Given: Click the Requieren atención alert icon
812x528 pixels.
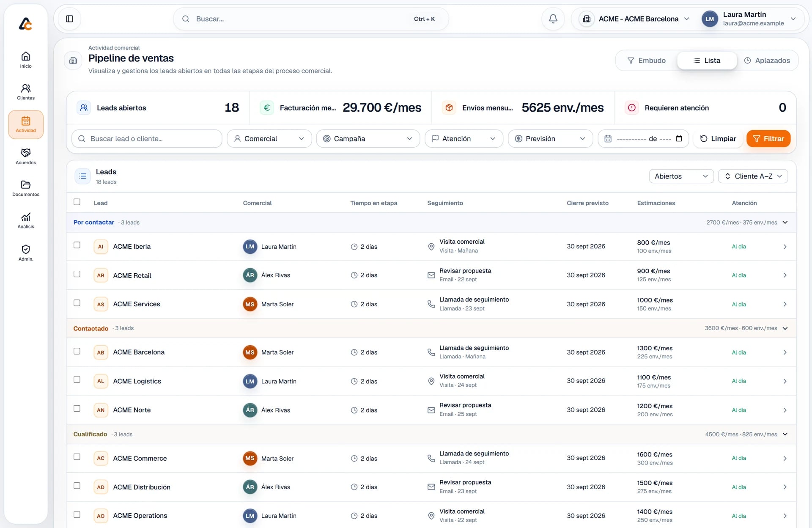Looking at the screenshot, I should point(631,107).
